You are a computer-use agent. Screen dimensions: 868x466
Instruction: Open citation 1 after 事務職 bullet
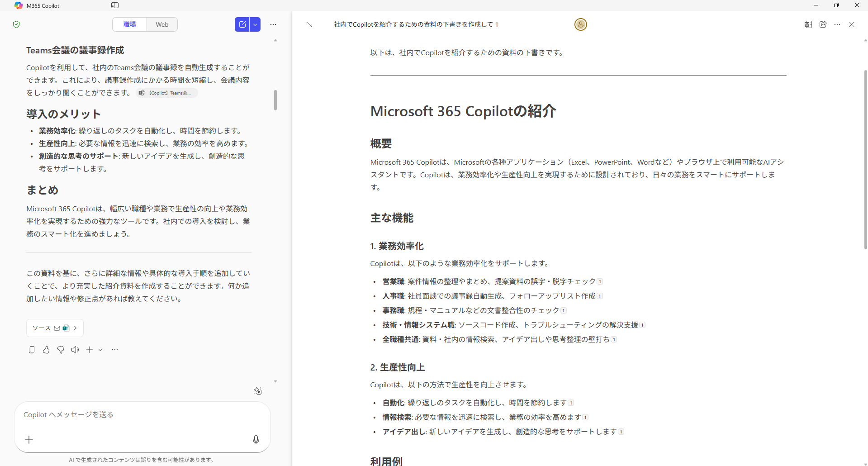564,310
